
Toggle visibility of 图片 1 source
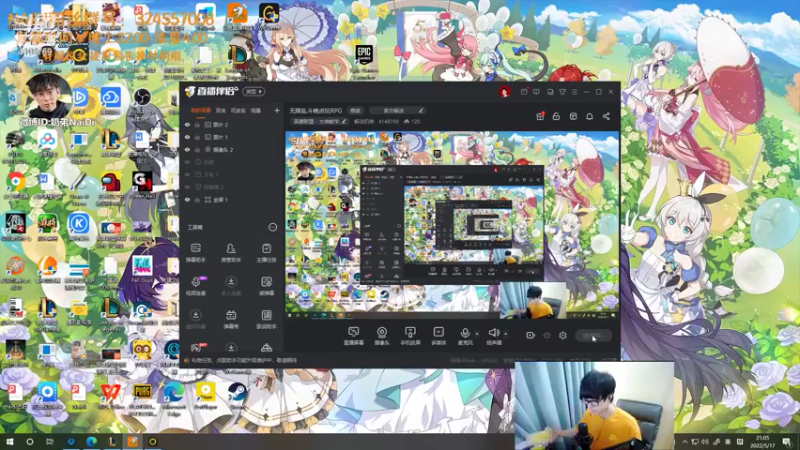(187, 137)
